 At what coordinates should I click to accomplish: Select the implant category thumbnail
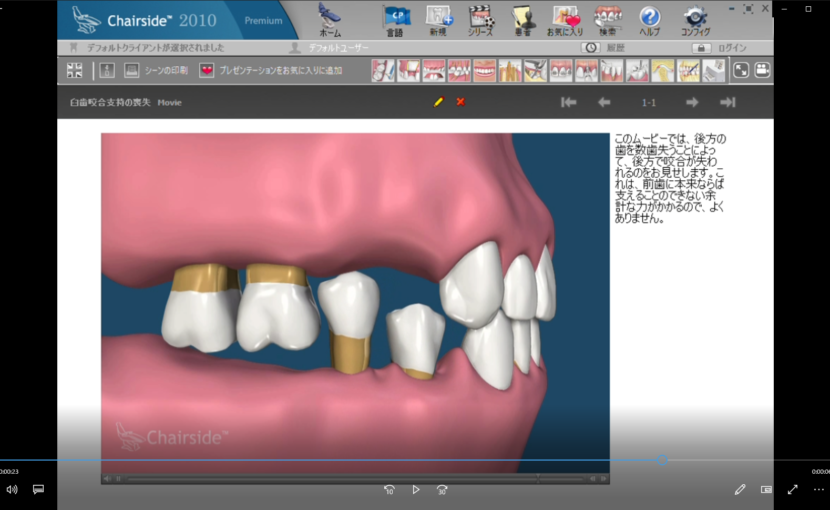pos(587,70)
